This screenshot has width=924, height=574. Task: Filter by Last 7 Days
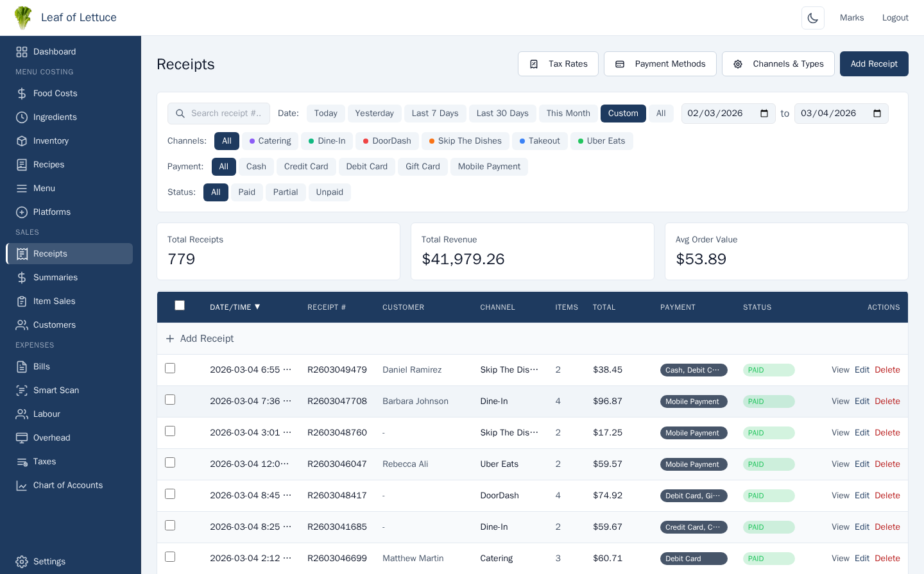435,114
